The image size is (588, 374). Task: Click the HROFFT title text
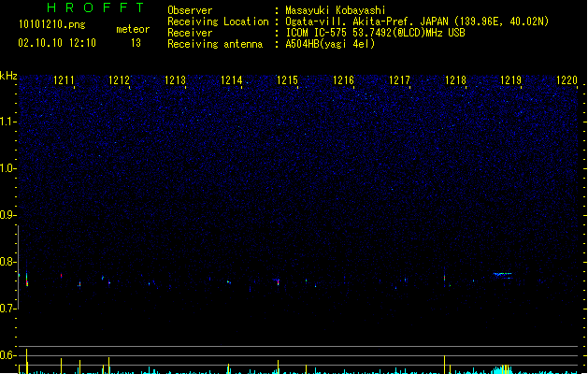click(95, 7)
